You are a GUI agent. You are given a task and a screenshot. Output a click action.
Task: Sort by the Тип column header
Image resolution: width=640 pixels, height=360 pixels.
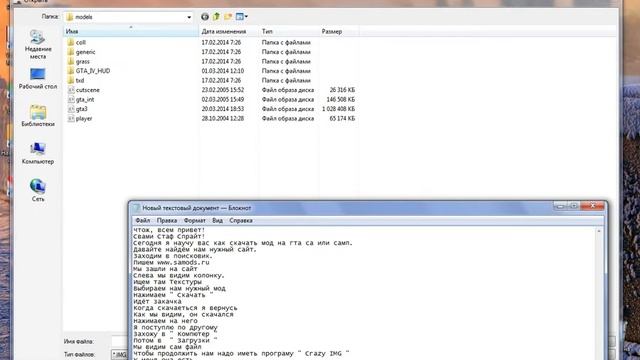point(289,31)
